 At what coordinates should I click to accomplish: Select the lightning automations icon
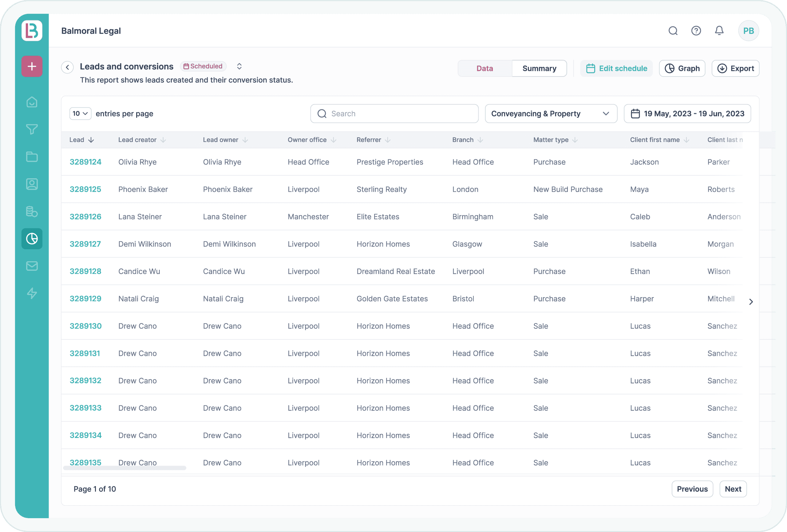point(31,293)
